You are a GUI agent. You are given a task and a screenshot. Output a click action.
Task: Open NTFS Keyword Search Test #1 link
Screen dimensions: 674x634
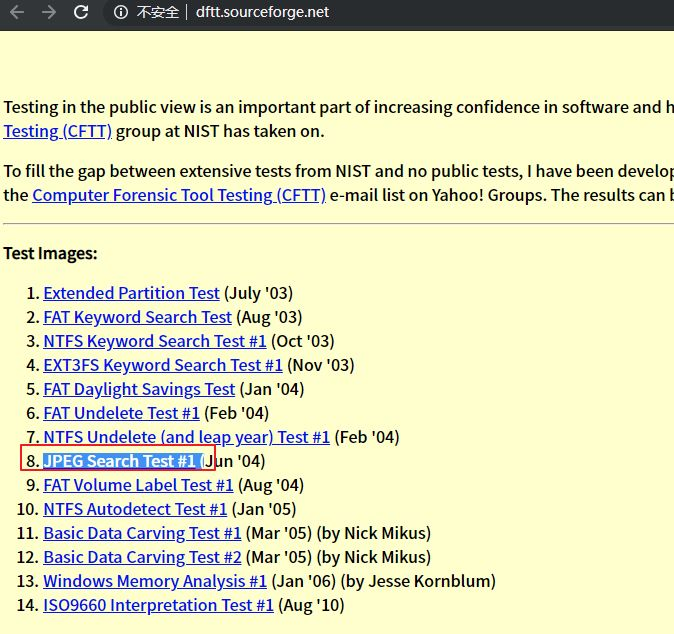point(155,341)
